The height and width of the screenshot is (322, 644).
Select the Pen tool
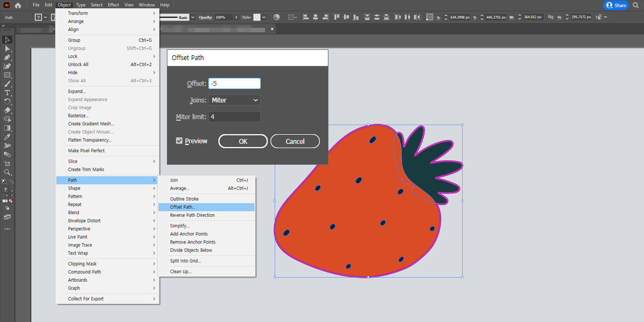8,57
